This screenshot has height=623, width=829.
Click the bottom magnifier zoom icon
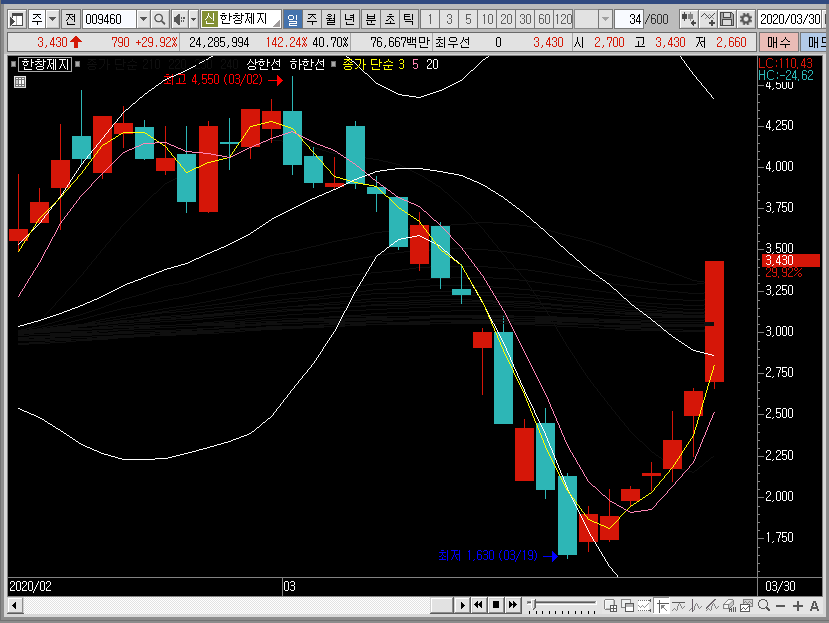pyautogui.click(x=763, y=606)
